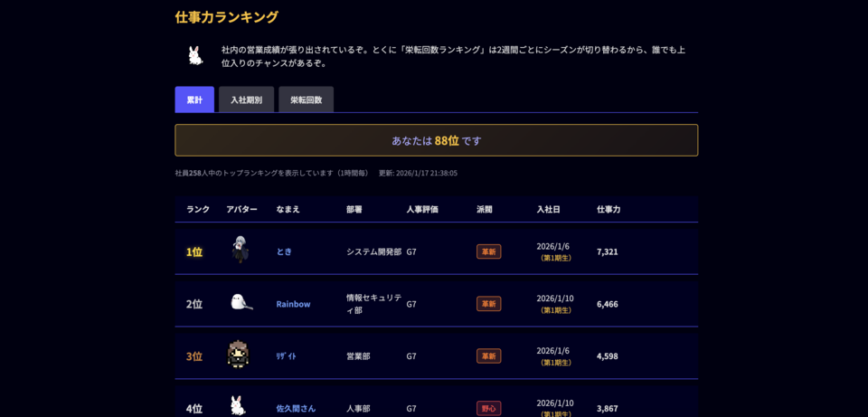Image resolution: width=868 pixels, height=417 pixels.
Task: Click the 仕事力 column header
Action: (609, 209)
